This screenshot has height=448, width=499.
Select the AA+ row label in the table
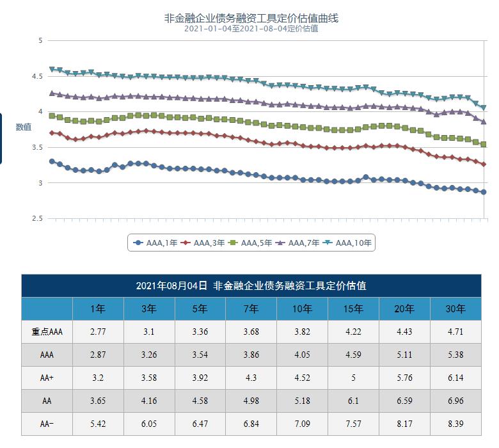(47, 378)
